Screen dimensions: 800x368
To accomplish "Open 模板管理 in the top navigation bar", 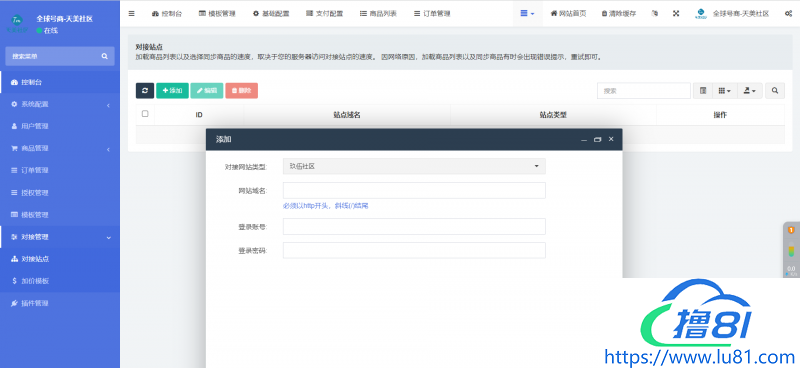I will pyautogui.click(x=217, y=14).
